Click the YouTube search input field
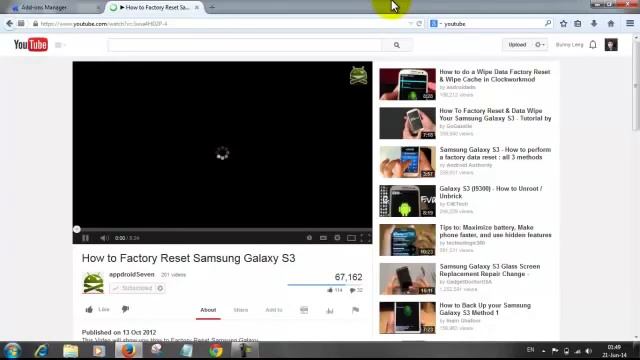Screen dimensions: 640x360 (x=245, y=45)
